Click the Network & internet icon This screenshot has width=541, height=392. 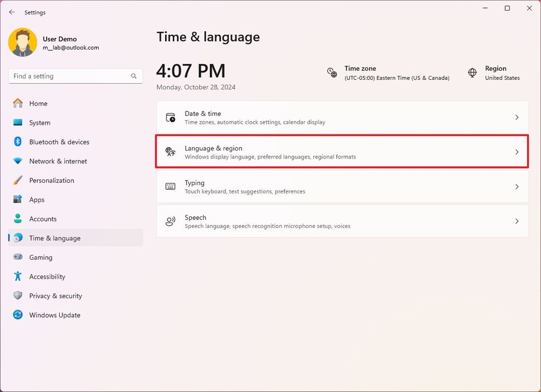[x=17, y=161]
